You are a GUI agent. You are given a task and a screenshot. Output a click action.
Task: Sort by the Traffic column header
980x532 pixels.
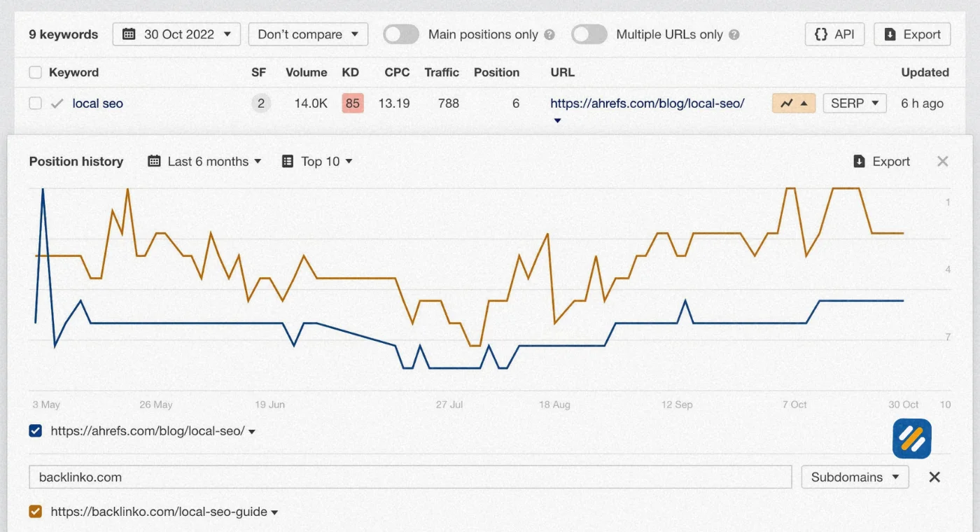tap(442, 72)
